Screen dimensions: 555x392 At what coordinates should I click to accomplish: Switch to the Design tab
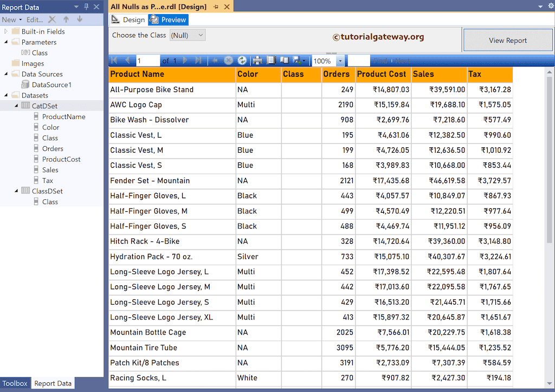[x=128, y=20]
